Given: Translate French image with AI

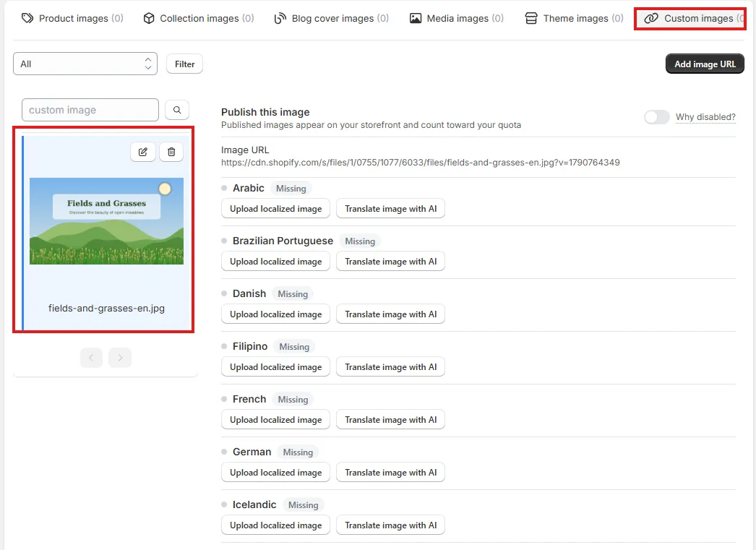Looking at the screenshot, I should click(390, 420).
